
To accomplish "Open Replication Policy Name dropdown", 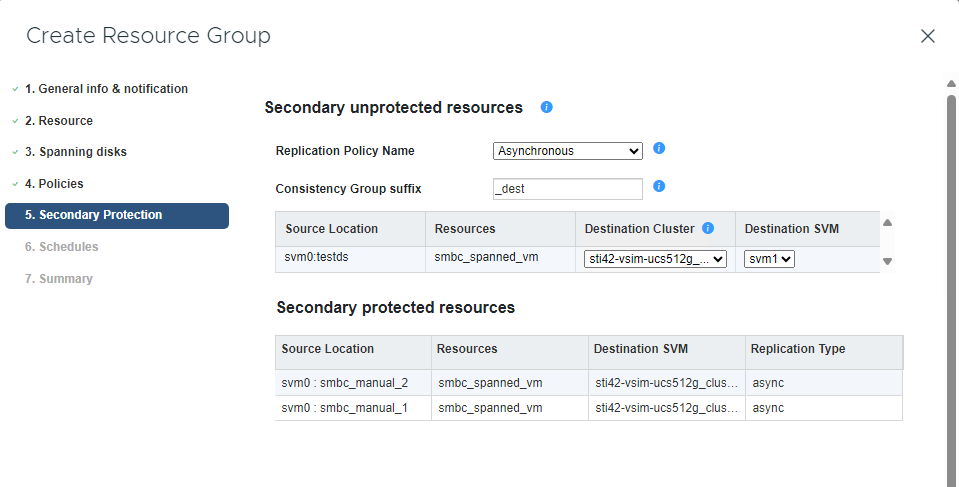I will pos(567,151).
